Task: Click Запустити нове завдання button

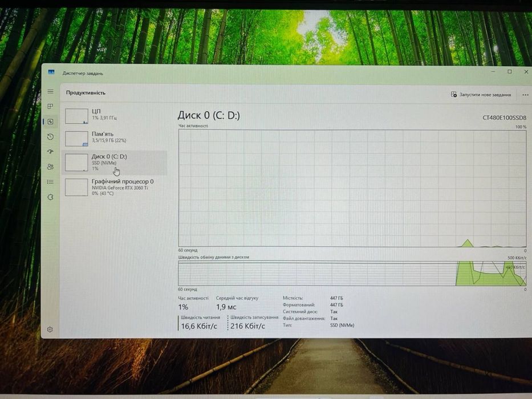Action: pos(481,95)
